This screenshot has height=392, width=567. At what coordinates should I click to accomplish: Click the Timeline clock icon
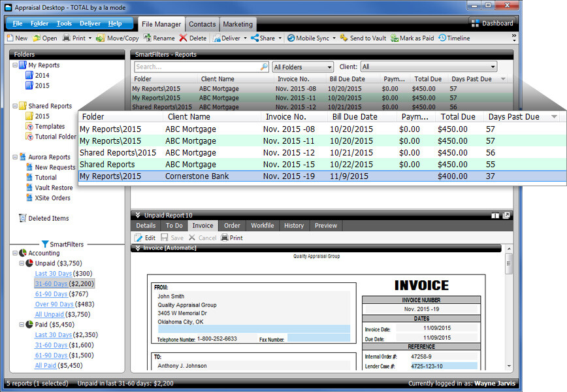pyautogui.click(x=442, y=38)
